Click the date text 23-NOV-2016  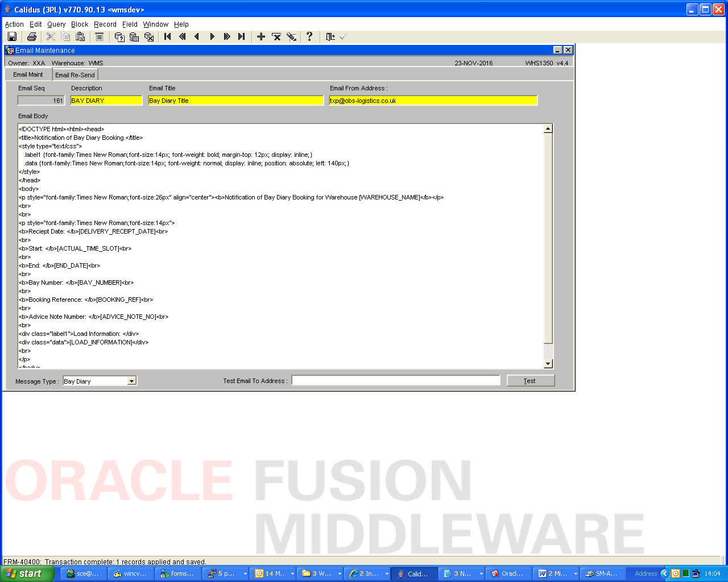[x=474, y=63]
